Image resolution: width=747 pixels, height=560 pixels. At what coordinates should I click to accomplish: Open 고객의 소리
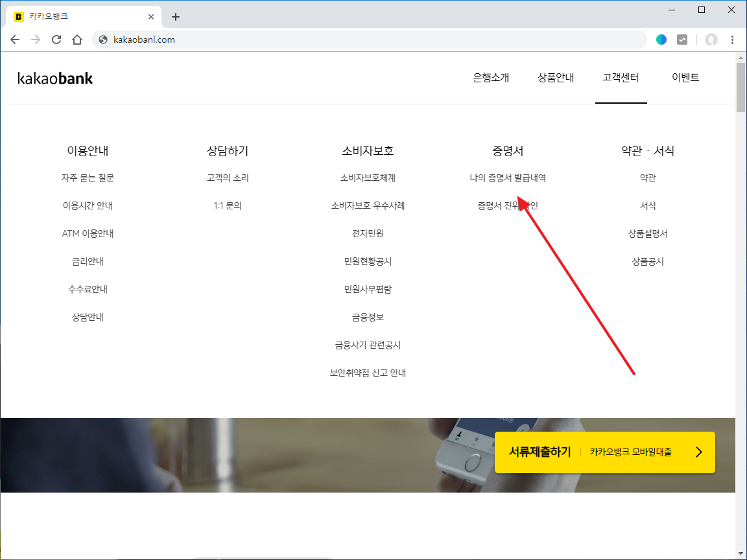coord(228,178)
